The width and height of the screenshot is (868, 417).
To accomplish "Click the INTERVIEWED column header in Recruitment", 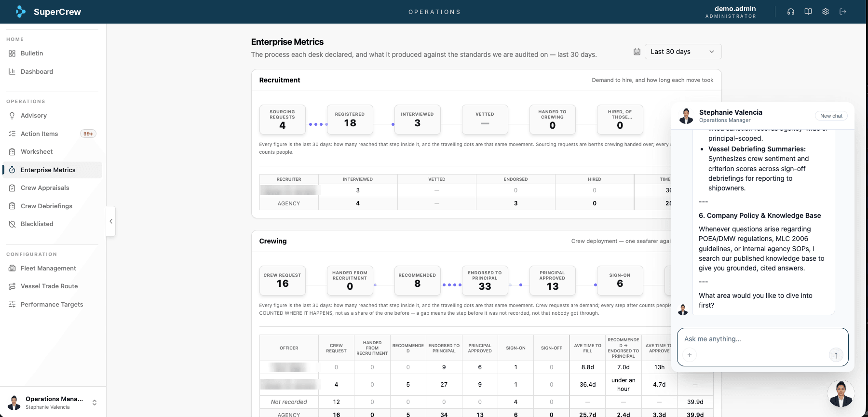I will [358, 179].
